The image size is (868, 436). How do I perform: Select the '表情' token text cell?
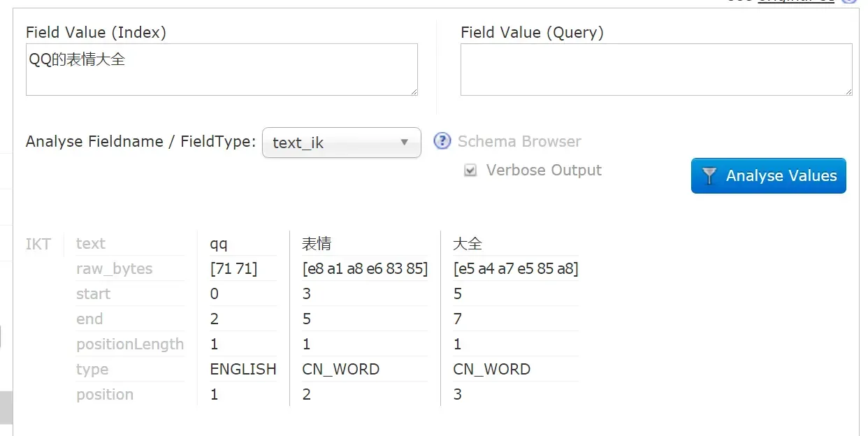[317, 244]
